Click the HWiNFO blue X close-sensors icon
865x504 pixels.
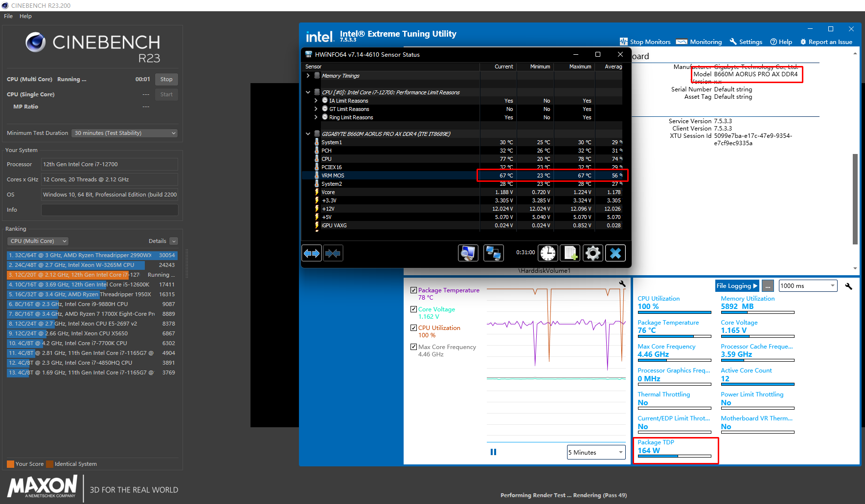click(x=615, y=253)
